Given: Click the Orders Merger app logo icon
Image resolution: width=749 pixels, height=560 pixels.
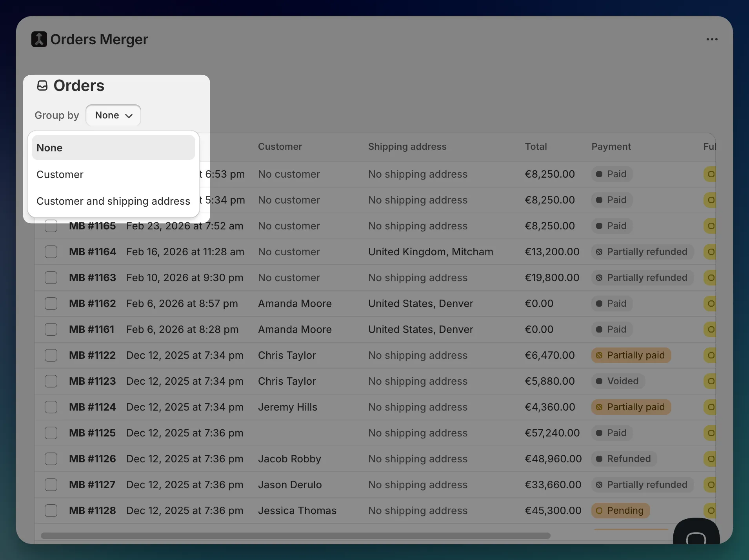Looking at the screenshot, I should click(x=39, y=39).
